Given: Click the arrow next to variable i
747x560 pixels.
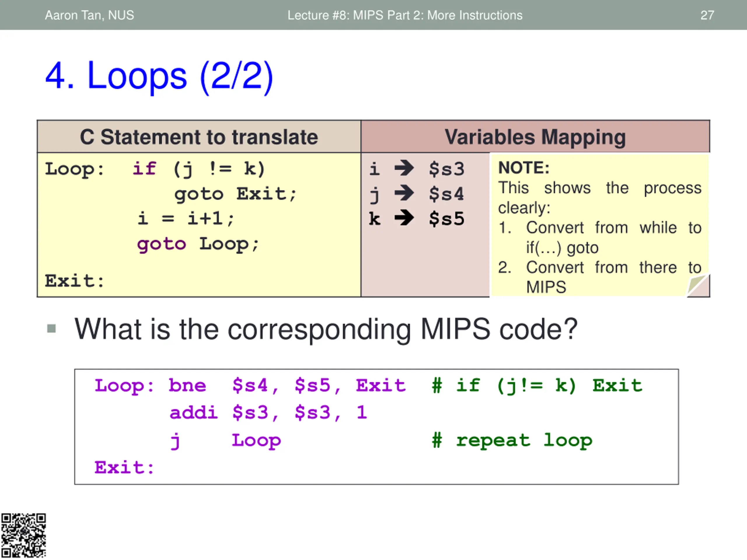Looking at the screenshot, I should point(404,168).
